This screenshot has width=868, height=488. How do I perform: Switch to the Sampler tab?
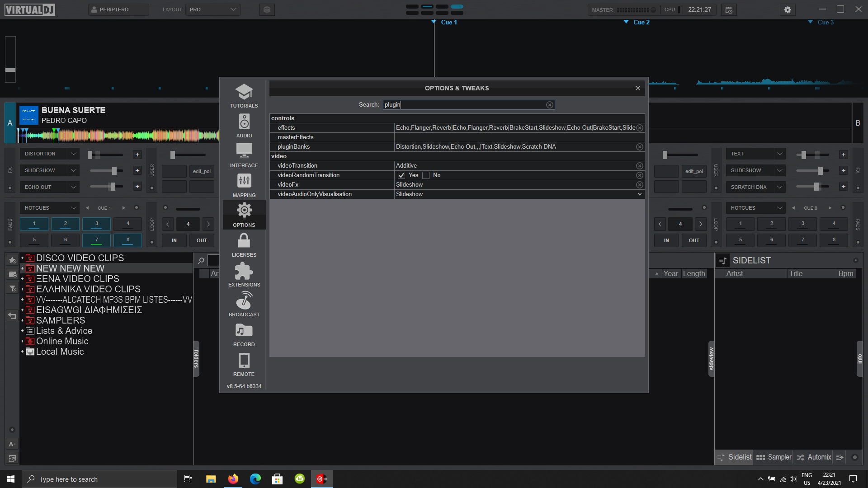[x=774, y=457]
